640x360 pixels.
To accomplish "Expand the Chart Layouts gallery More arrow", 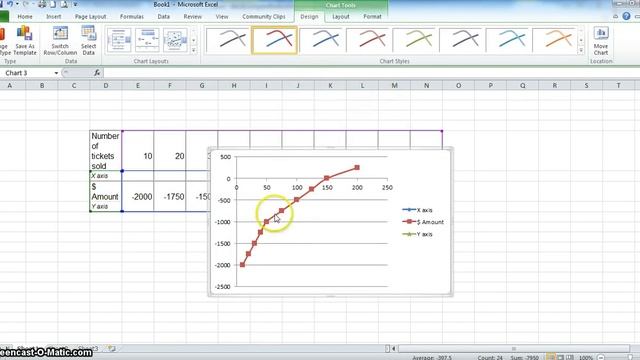I will (193, 50).
